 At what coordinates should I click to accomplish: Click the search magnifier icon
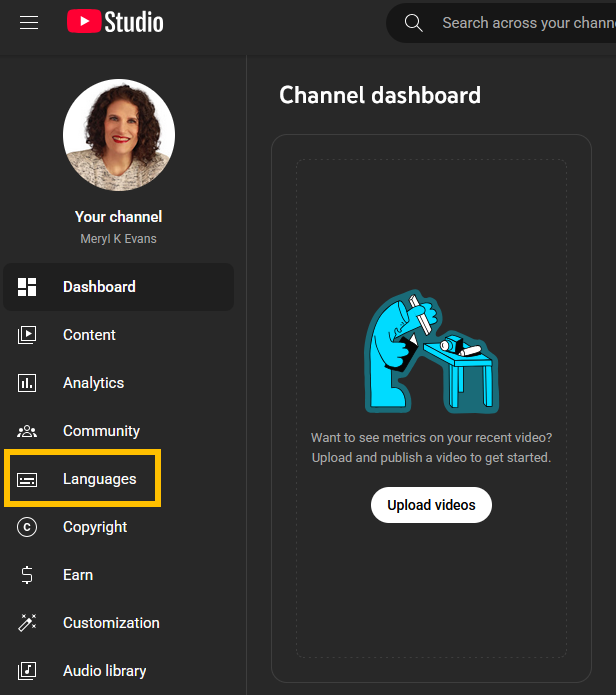tap(413, 23)
